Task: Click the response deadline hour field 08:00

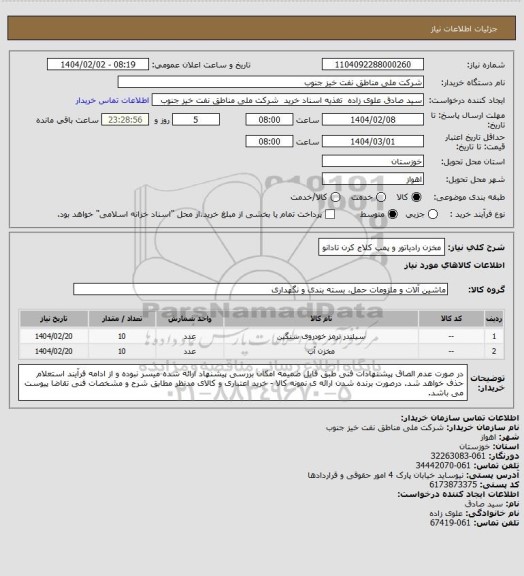Action: 269,120
